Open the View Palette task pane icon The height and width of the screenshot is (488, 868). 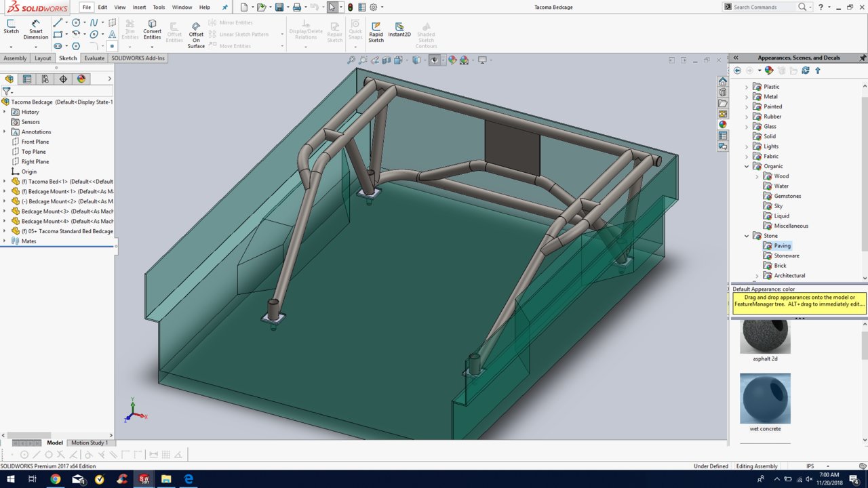pyautogui.click(x=722, y=114)
